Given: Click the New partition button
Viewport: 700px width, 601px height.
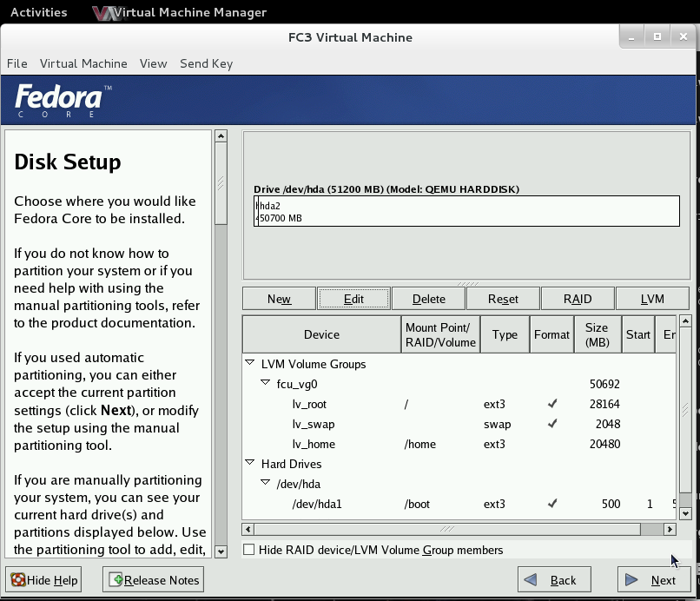Looking at the screenshot, I should click(279, 299).
